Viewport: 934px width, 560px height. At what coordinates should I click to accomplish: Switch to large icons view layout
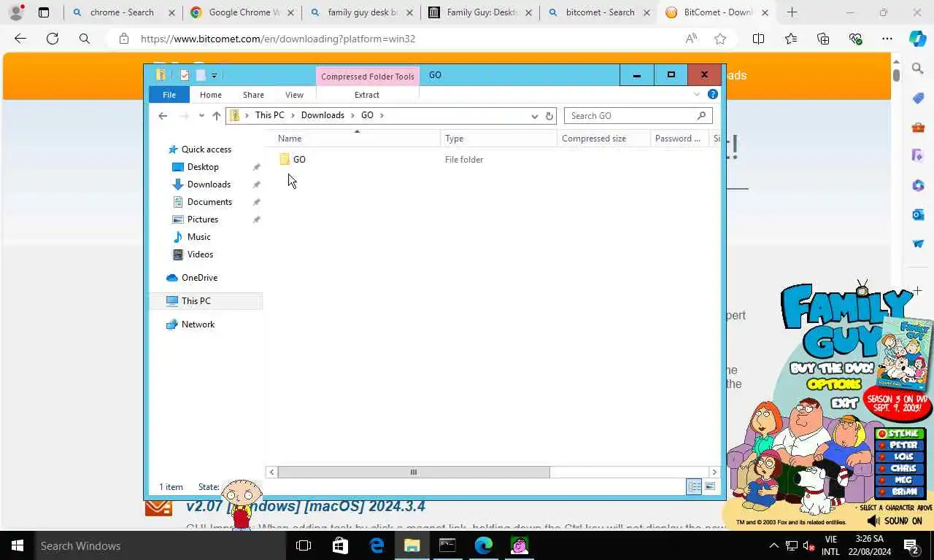pos(709,486)
